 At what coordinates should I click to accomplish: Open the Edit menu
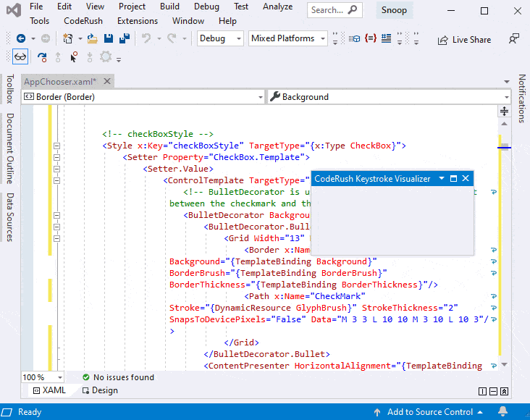pyautogui.click(x=64, y=7)
